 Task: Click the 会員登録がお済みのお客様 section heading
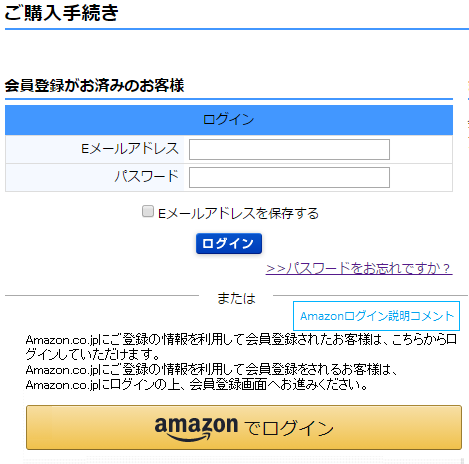coord(94,85)
